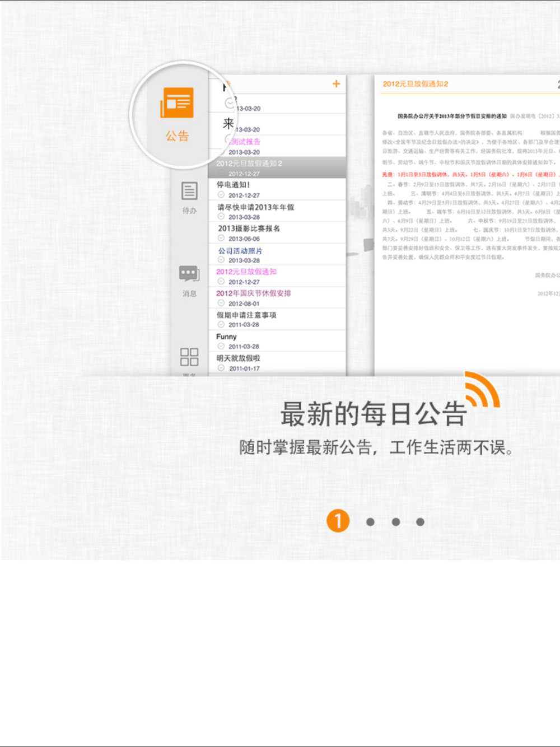Open 2013摄影比赛报名 announcement
560x747 pixels.
tap(278, 233)
